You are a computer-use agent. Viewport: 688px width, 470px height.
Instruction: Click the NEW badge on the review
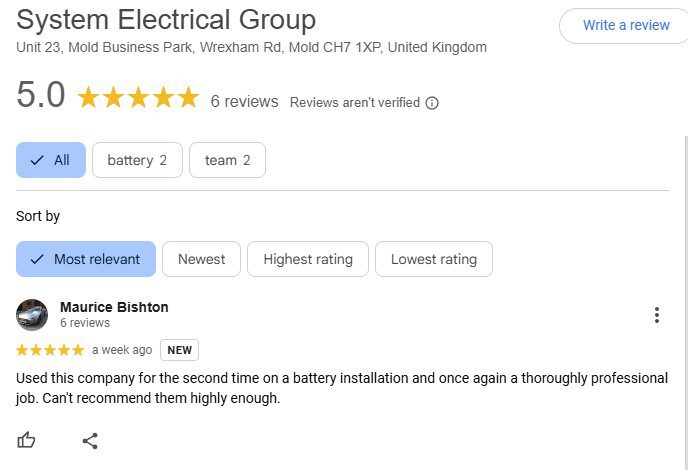tap(179, 350)
